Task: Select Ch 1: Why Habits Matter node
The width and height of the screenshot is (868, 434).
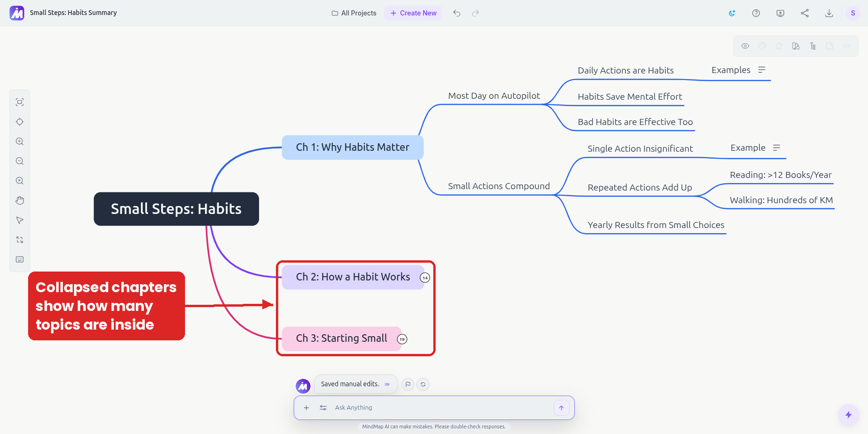Action: pos(353,147)
